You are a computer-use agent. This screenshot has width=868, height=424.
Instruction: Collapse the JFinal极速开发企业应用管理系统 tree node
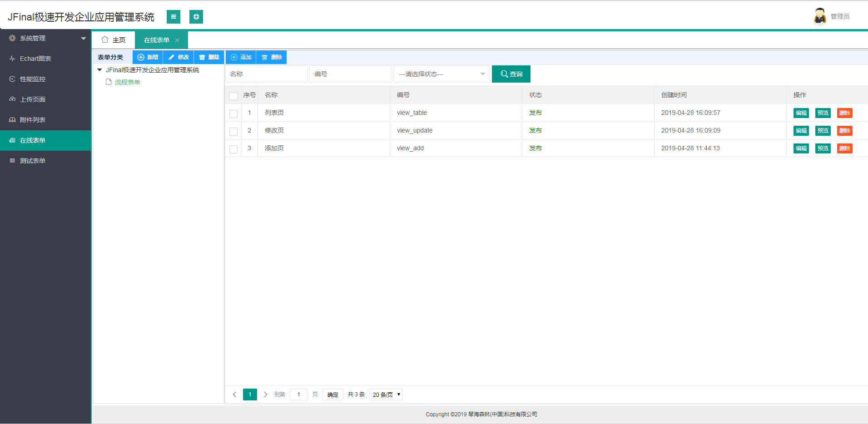pos(99,70)
